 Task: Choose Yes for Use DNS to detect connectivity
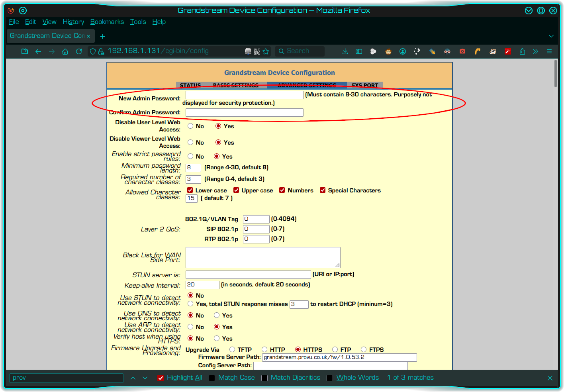(x=217, y=316)
